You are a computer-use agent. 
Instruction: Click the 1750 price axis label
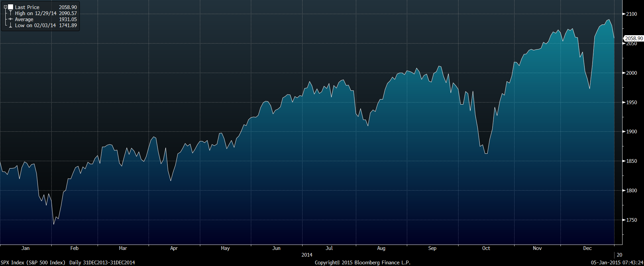click(632, 220)
